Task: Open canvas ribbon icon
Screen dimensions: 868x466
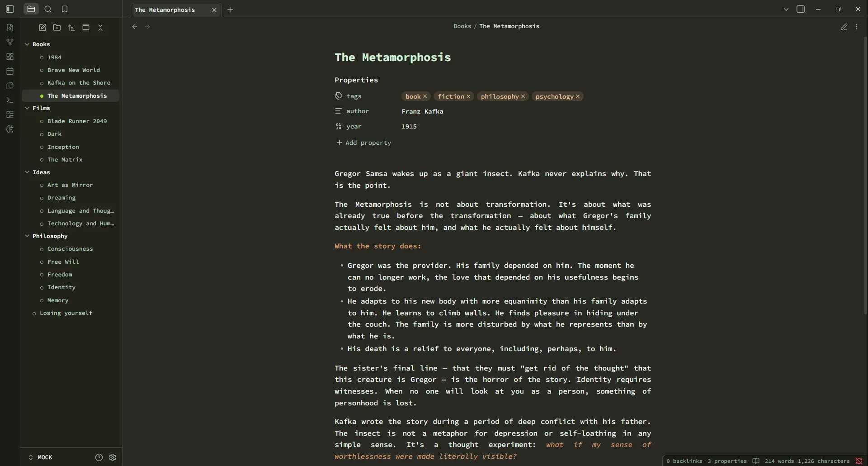Action: coord(10,57)
